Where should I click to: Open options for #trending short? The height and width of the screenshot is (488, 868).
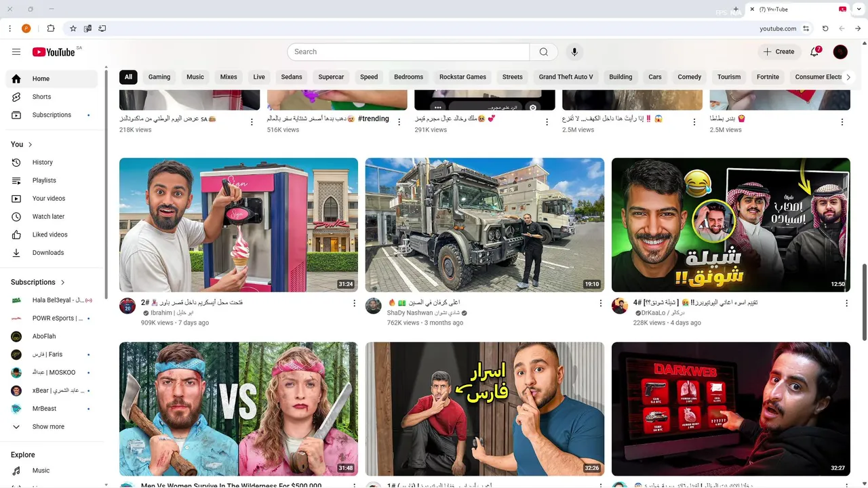pyautogui.click(x=399, y=122)
